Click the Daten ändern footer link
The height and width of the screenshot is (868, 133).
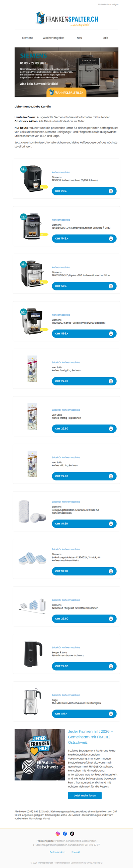(58, 852)
